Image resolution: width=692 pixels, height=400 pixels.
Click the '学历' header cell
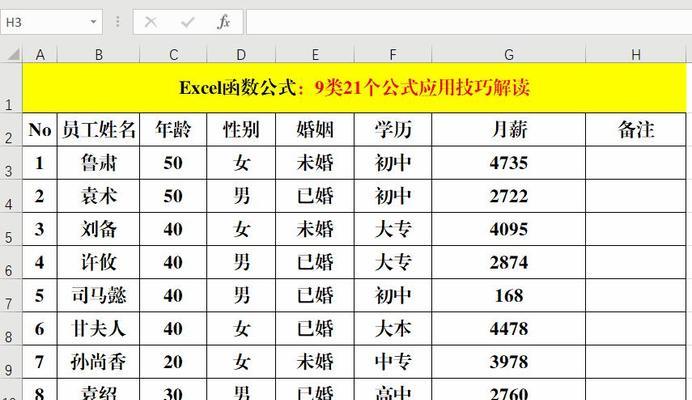pos(392,129)
